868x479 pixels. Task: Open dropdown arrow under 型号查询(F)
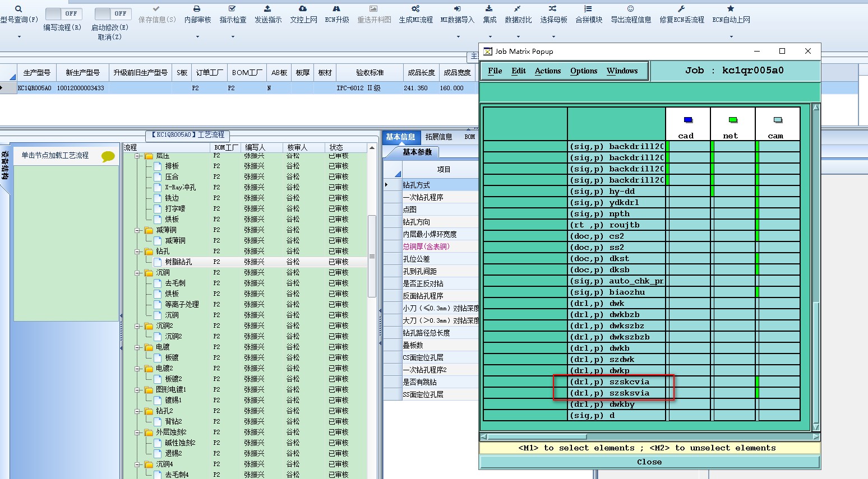tap(19, 37)
